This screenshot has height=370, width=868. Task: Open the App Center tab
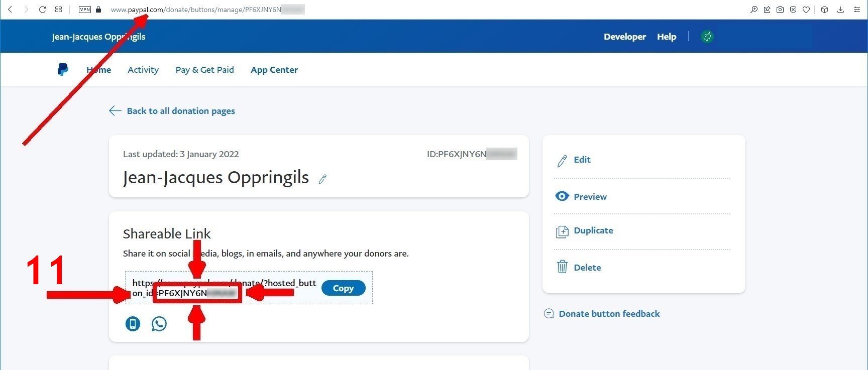pyautogui.click(x=274, y=70)
